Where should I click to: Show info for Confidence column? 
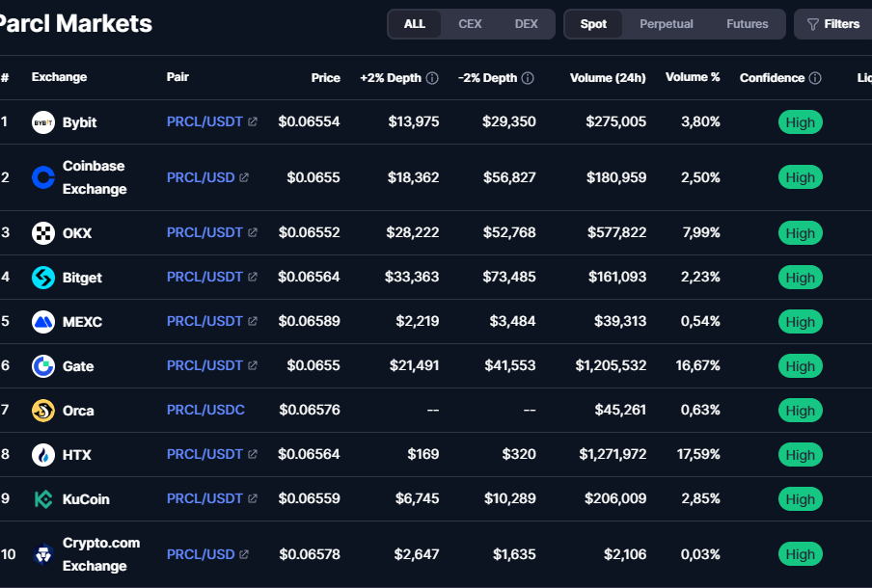(x=815, y=78)
